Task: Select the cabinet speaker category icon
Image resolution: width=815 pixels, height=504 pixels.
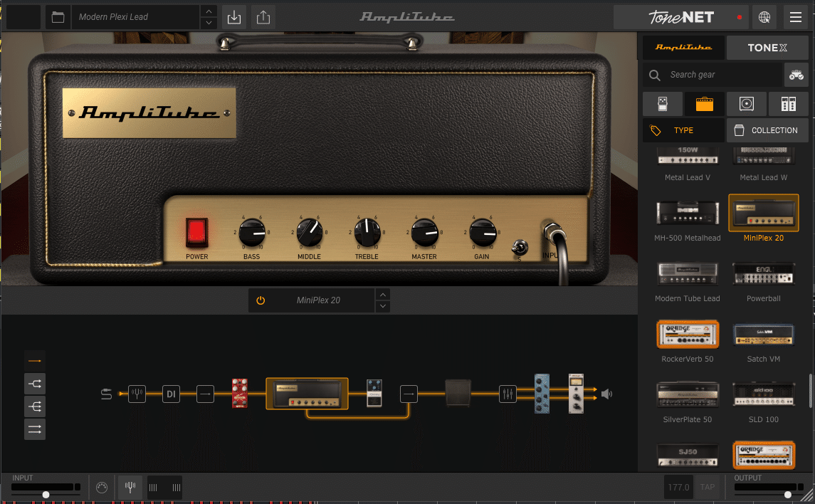Action: [x=747, y=104]
